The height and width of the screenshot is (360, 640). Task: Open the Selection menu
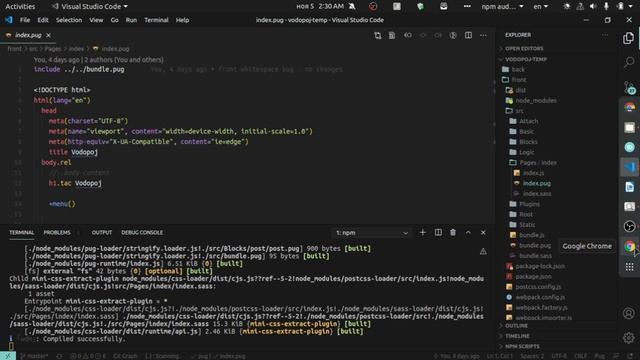[x=69, y=20]
